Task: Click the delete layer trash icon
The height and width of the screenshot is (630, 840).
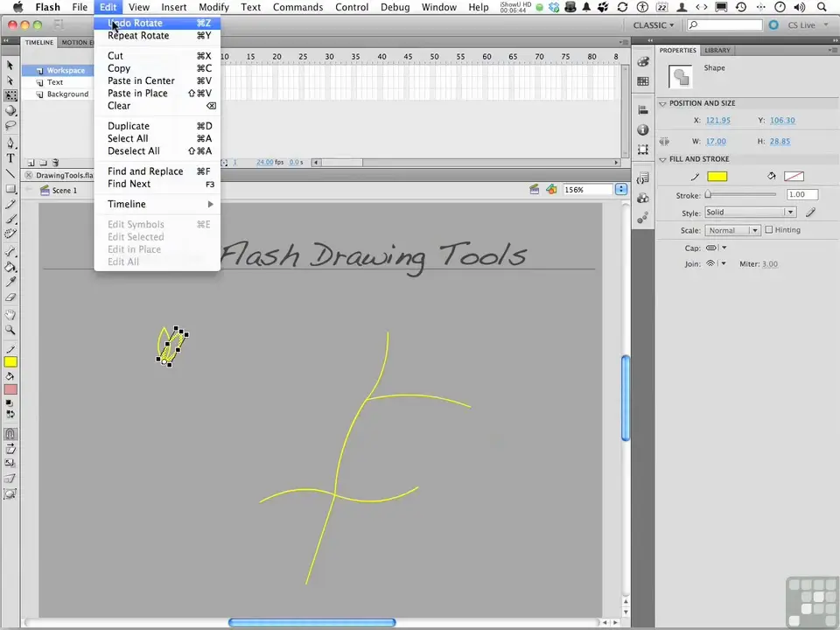Action: 55,163
